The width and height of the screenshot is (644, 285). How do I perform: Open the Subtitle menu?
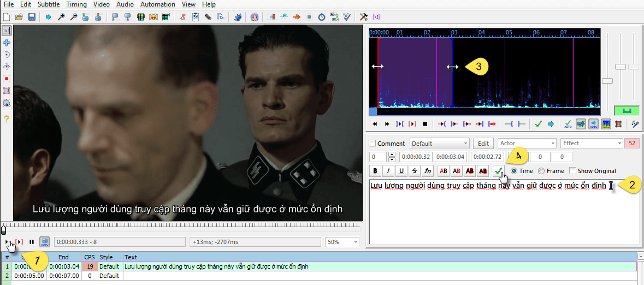[x=49, y=4]
